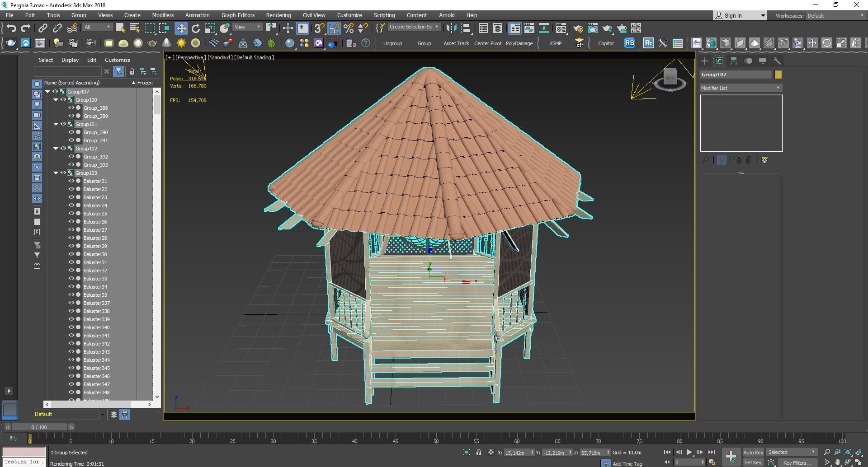Image resolution: width=868 pixels, height=467 pixels.
Task: Click the Ungroup button
Action: 392,43
